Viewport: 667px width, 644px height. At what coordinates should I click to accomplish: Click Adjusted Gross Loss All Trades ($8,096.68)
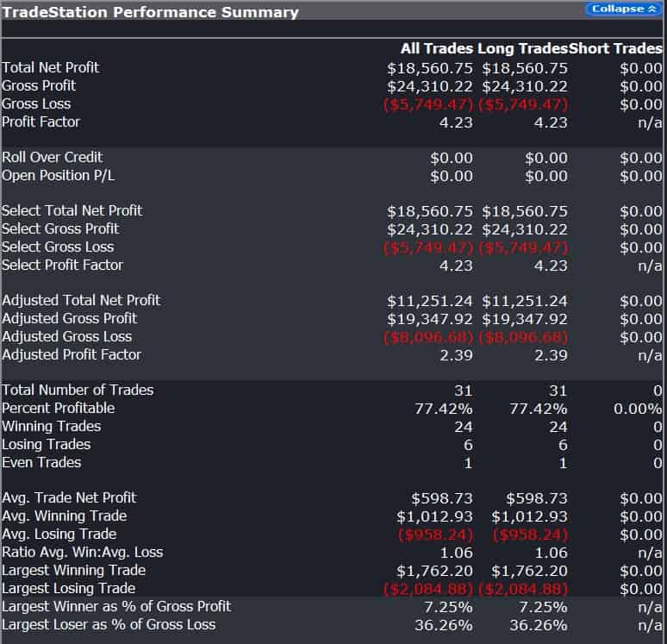428,338
